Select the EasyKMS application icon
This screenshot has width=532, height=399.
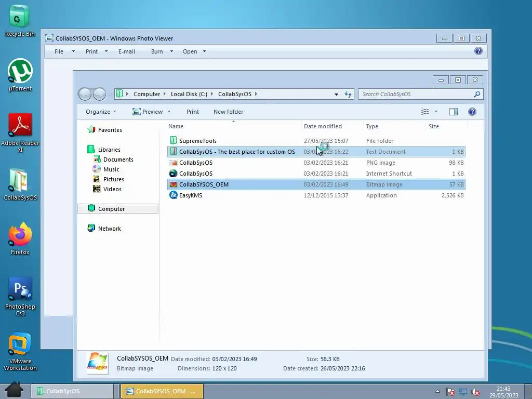(174, 195)
